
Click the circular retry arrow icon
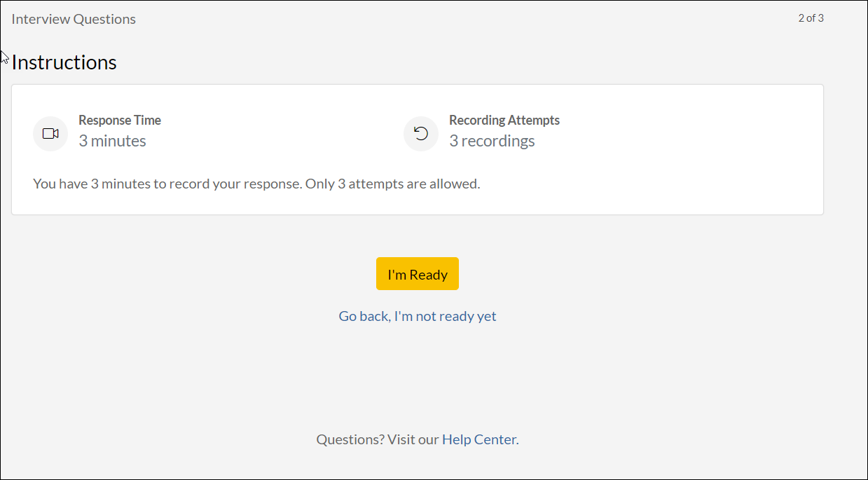(421, 134)
